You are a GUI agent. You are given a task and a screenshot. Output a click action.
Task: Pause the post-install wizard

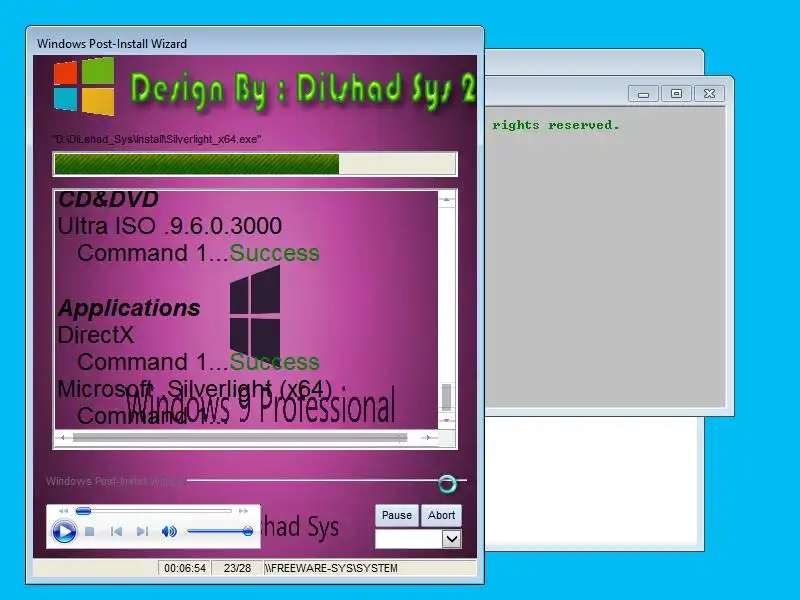(x=397, y=515)
